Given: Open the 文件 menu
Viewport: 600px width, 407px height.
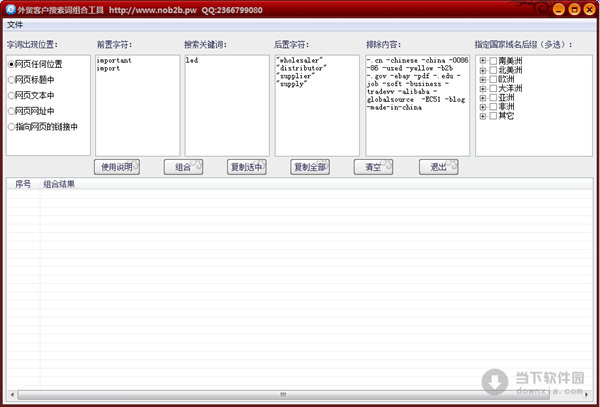Looking at the screenshot, I should pyautogui.click(x=15, y=24).
